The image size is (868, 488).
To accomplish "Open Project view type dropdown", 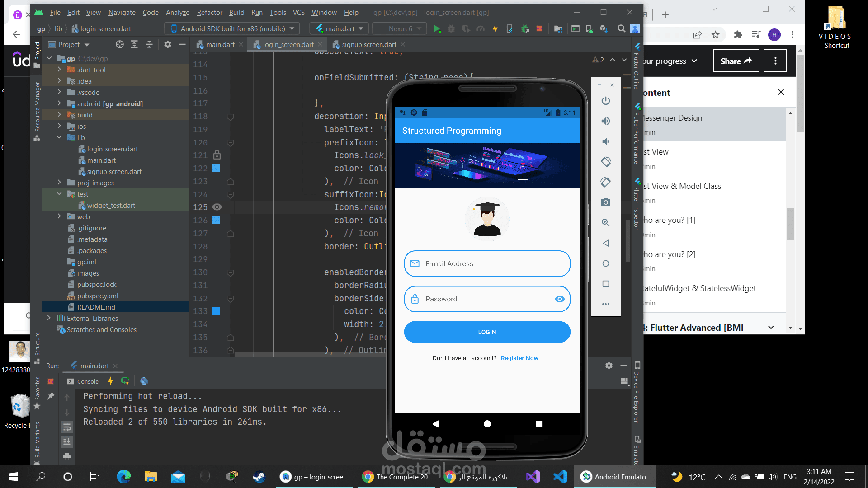I will (x=69, y=44).
